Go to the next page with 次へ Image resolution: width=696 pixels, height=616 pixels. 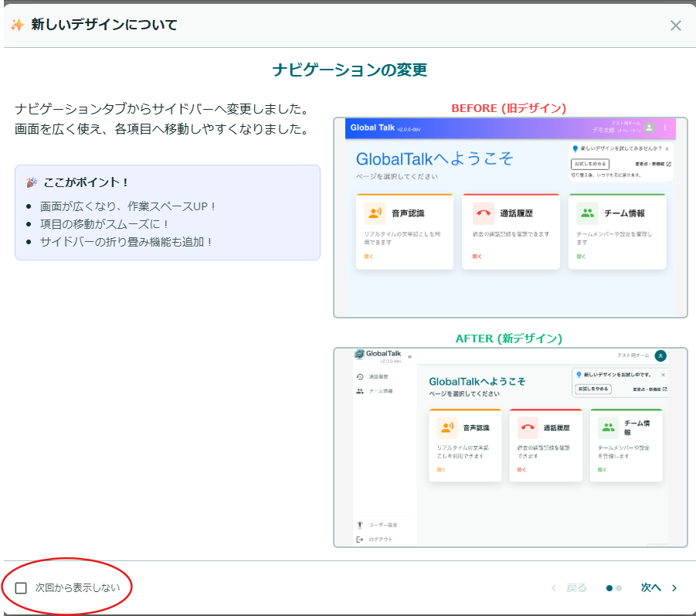(651, 588)
